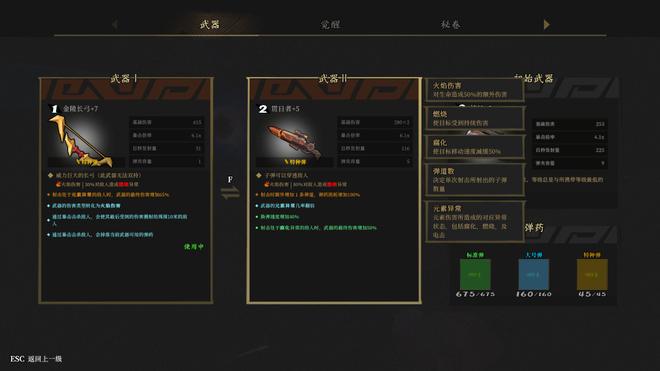Open the 秘卷 tab
660x371 pixels.
tap(450, 24)
